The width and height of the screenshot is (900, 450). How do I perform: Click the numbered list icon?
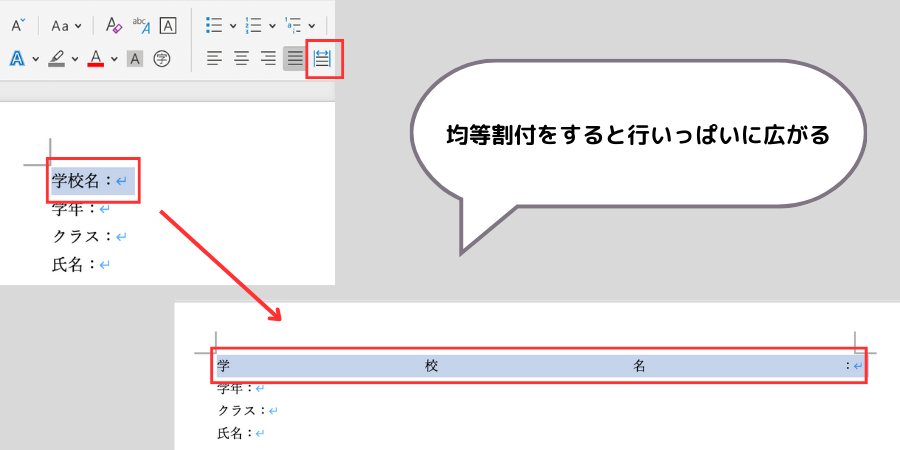click(x=253, y=25)
